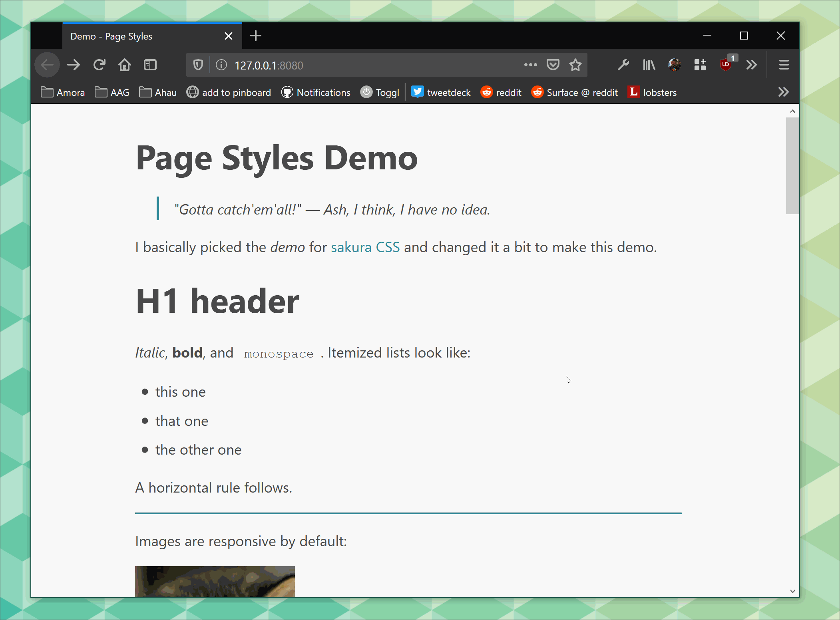This screenshot has width=840, height=620.
Task: Show more bookmarks toolbar items
Action: tap(783, 92)
